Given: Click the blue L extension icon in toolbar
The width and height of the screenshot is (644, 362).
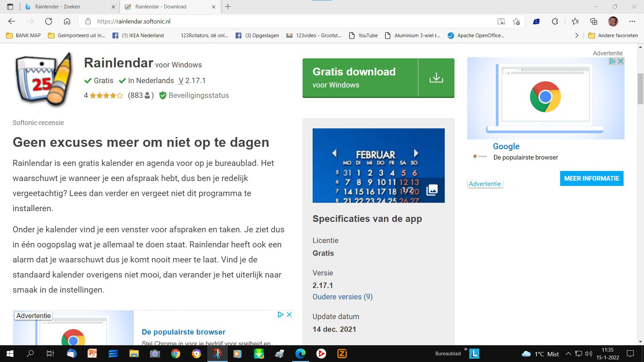Looking at the screenshot, I should [x=536, y=21].
